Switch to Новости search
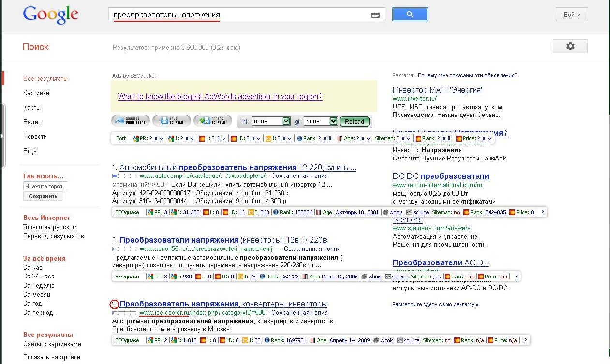This screenshot has height=364, width=610. coord(35,136)
